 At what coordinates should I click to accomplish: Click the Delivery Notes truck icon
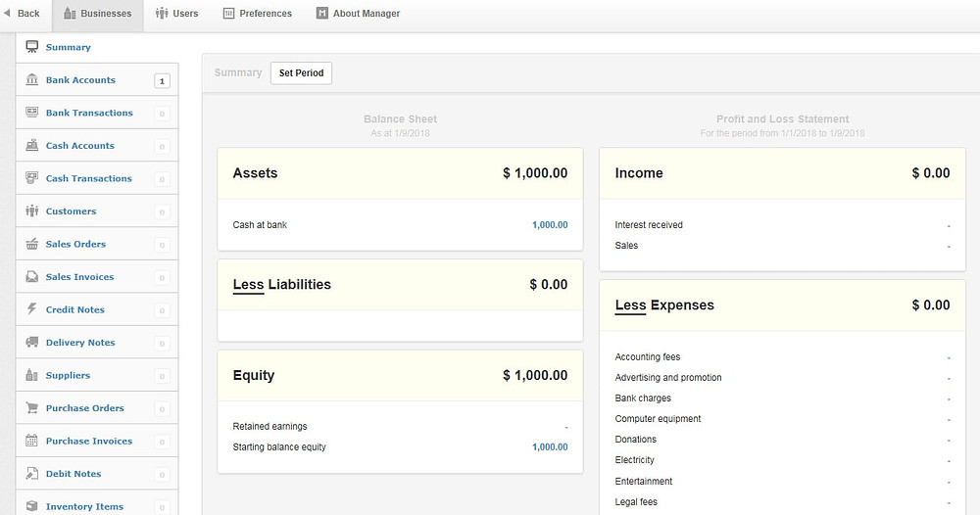point(32,342)
